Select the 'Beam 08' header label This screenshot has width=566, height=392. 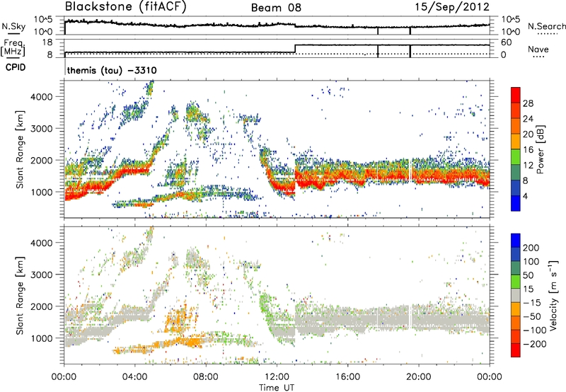point(276,8)
